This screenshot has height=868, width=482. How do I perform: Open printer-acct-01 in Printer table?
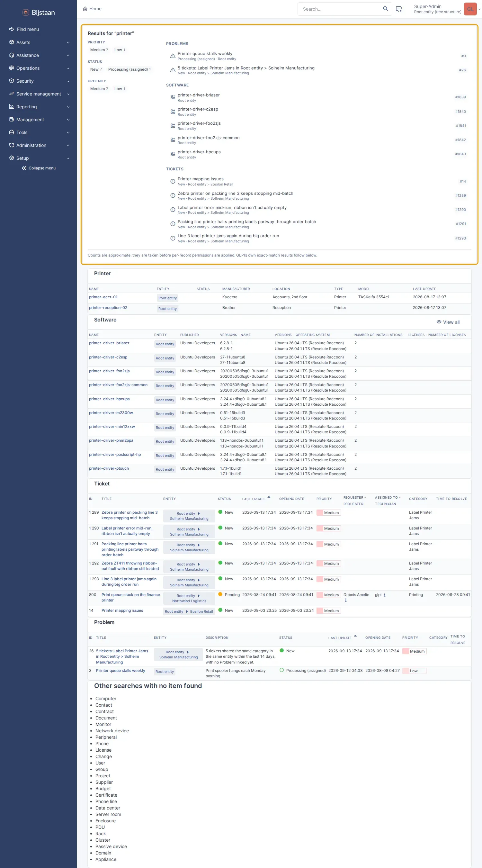click(x=103, y=297)
